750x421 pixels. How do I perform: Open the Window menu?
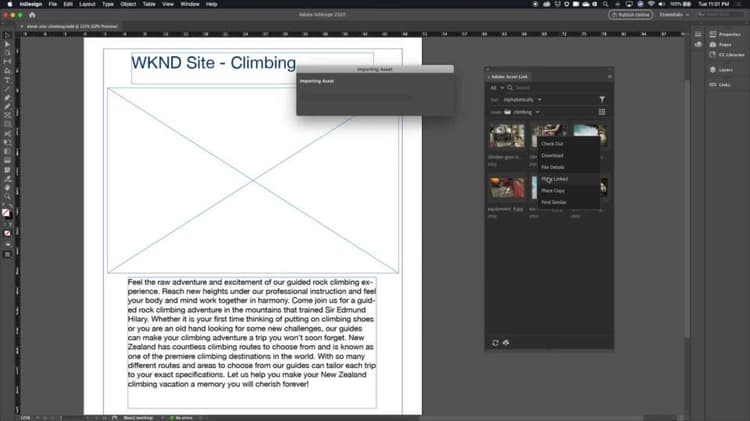pyautogui.click(x=190, y=4)
